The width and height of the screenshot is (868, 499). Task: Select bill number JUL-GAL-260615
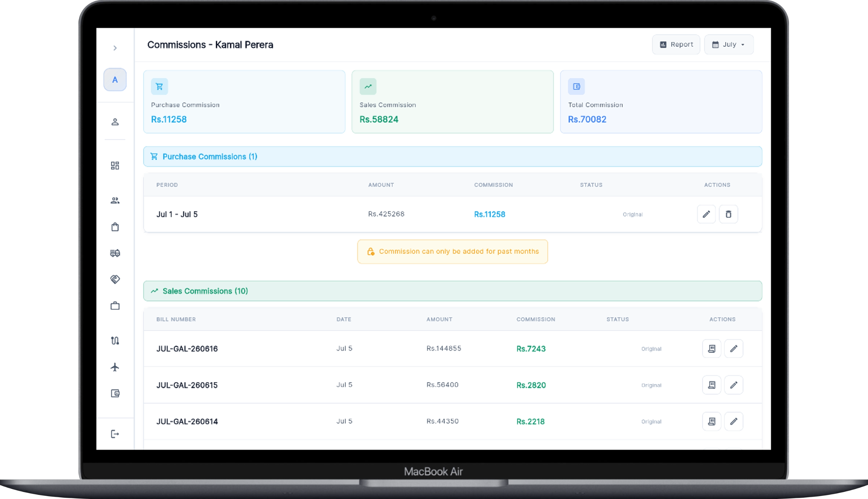(187, 385)
